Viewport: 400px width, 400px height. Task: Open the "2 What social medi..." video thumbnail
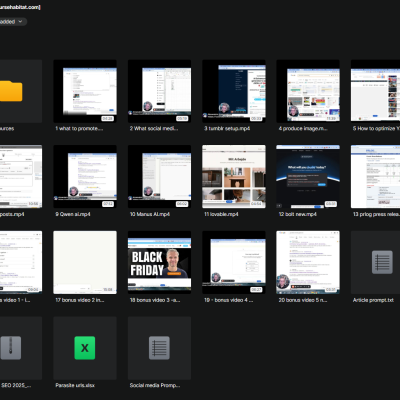point(159,91)
